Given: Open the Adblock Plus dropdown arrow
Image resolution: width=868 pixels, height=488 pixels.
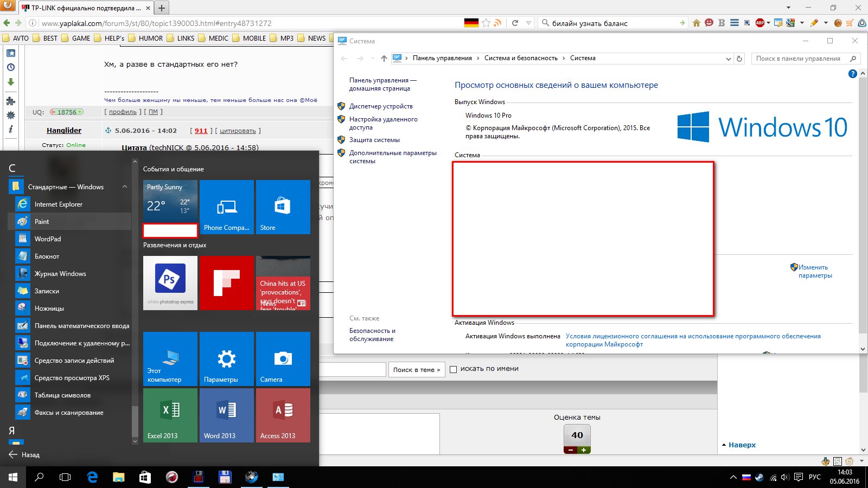Looking at the screenshot, I should (x=768, y=23).
